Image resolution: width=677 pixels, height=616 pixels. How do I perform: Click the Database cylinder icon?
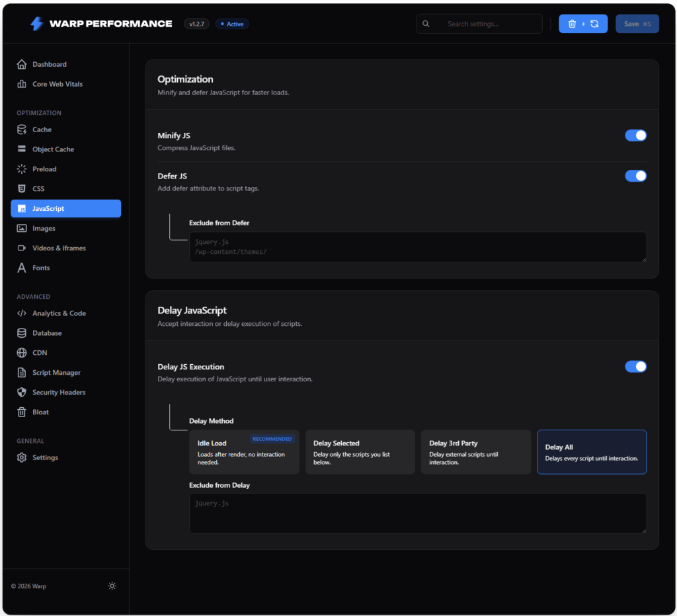tap(22, 333)
